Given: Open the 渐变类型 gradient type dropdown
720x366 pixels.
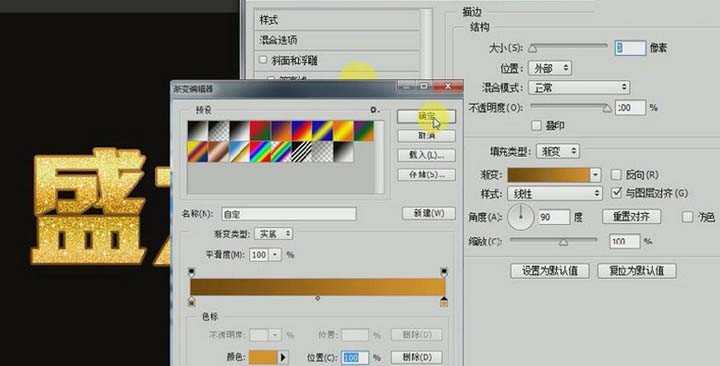Looking at the screenshot, I should (274, 234).
